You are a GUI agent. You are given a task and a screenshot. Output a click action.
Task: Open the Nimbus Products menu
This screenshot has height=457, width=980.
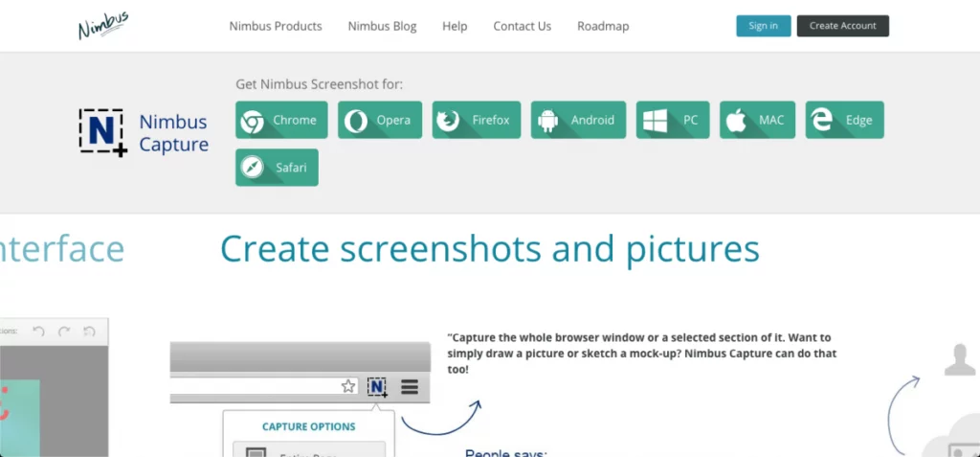[x=276, y=26]
